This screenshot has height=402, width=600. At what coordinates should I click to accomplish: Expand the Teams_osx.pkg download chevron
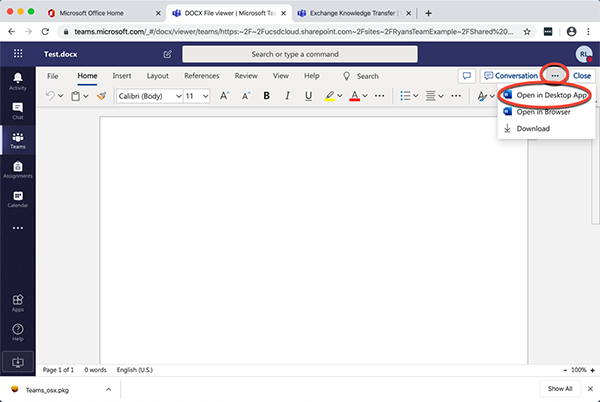tap(108, 389)
